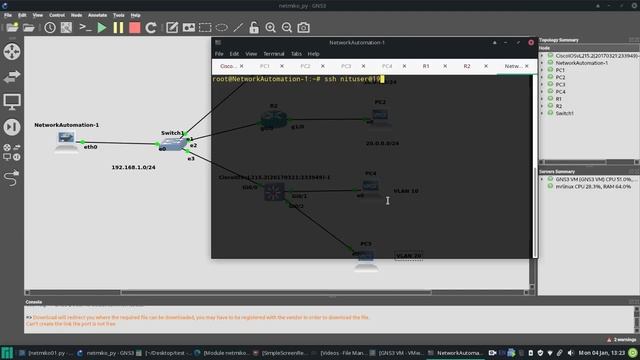Select the Draw an ellipse tool
Screen dimensions: 640x360
point(221,27)
